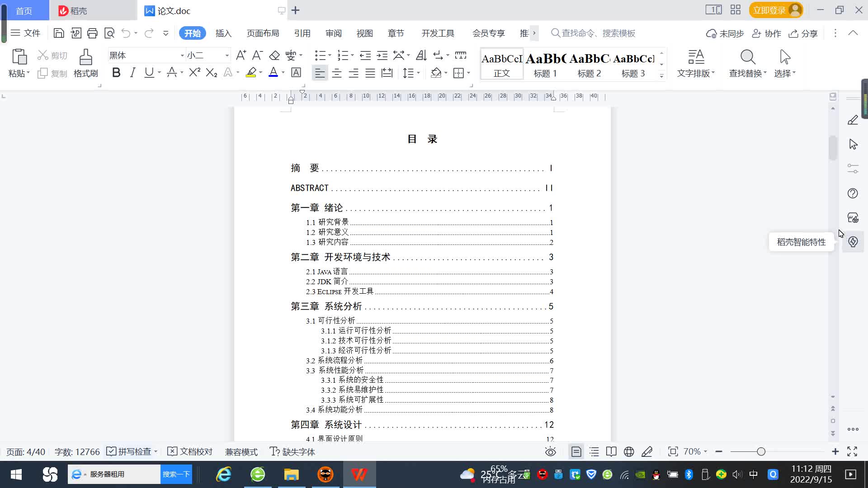The width and height of the screenshot is (868, 488).
Task: Click the print icon in quick access toolbar
Action: pyautogui.click(x=92, y=33)
